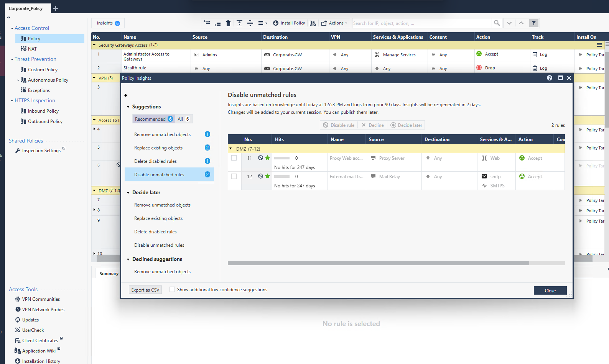Screen dimensions: 609x364
Task: Select the All suggestions tab
Action: [183, 119]
